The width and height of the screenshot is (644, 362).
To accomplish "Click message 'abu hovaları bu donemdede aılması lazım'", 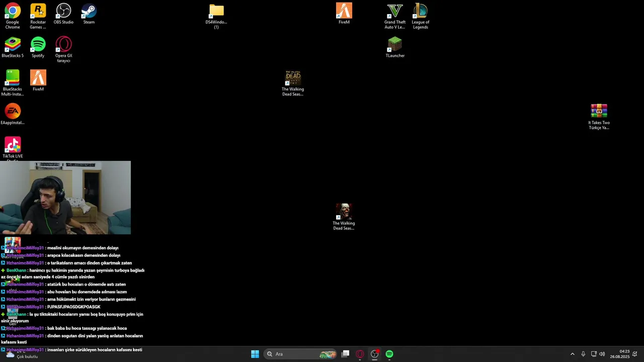I will tap(87, 292).
